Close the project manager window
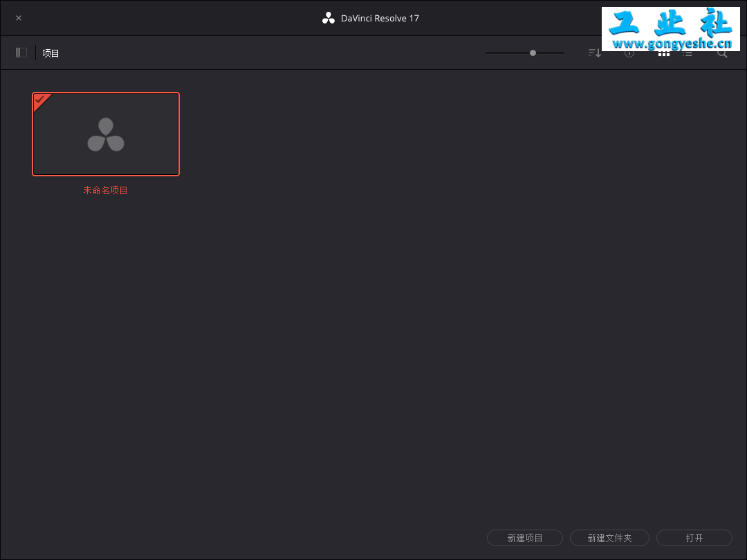The height and width of the screenshot is (560, 747). (19, 18)
